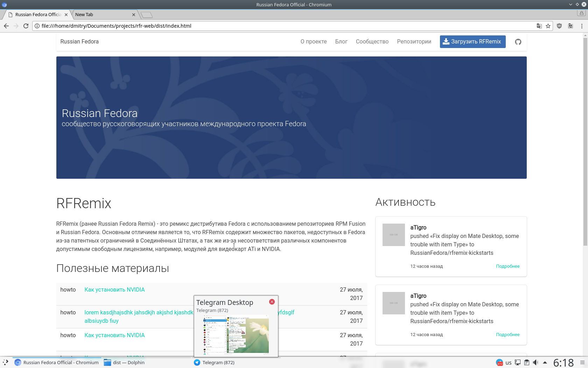Close the Telegram Desktop preview popup
This screenshot has height=368, width=588.
click(x=272, y=302)
